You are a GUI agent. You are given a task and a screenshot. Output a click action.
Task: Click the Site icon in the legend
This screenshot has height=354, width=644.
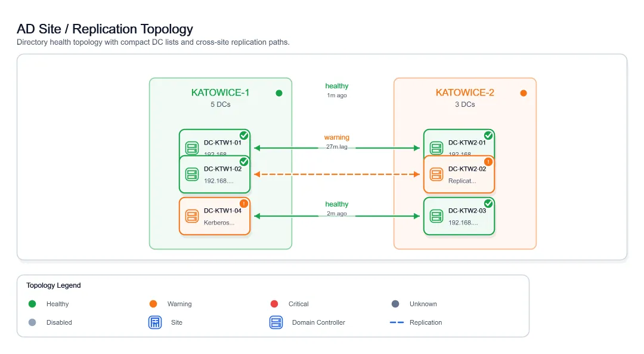(155, 322)
